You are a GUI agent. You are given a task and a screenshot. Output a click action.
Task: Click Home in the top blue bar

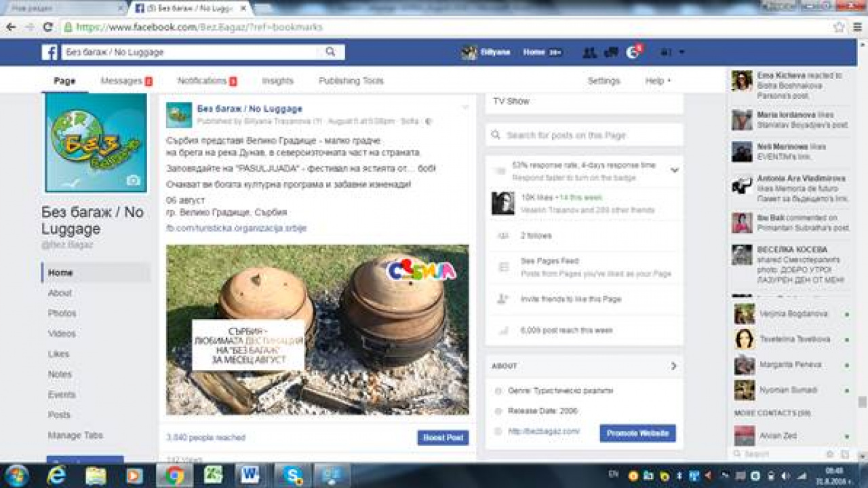click(x=534, y=52)
